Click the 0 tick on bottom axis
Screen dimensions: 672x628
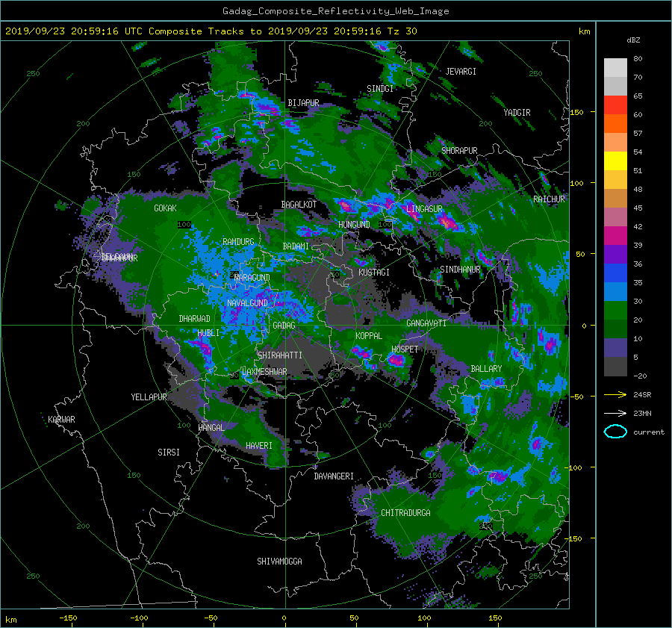pyautogui.click(x=284, y=618)
